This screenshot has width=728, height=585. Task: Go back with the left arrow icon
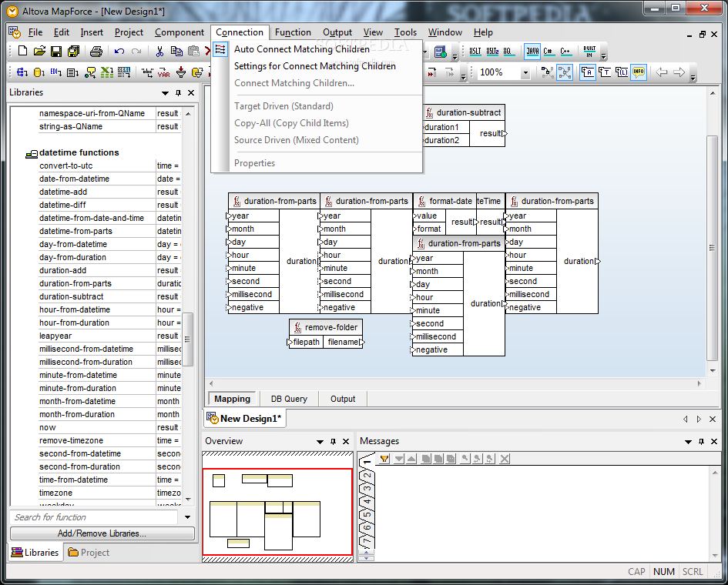click(x=662, y=72)
